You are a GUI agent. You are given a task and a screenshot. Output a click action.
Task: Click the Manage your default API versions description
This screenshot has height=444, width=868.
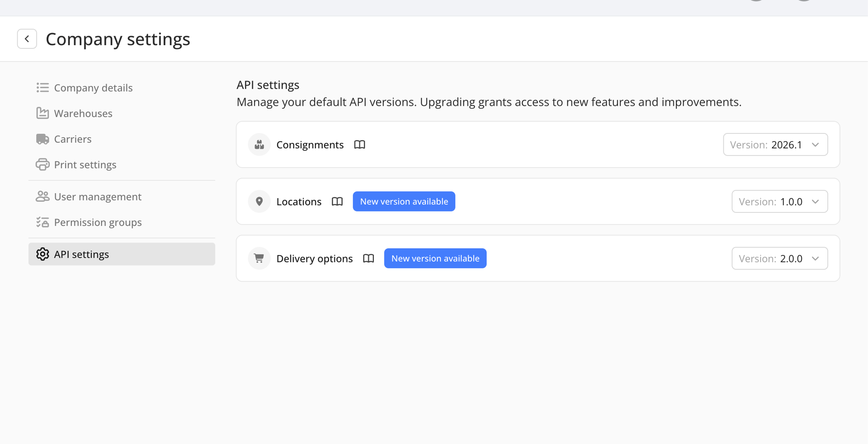click(x=489, y=102)
